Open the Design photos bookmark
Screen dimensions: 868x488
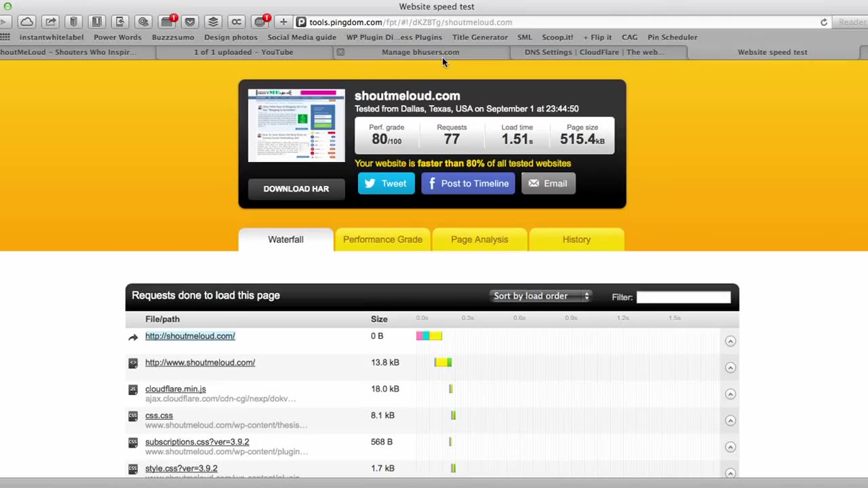pyautogui.click(x=231, y=37)
